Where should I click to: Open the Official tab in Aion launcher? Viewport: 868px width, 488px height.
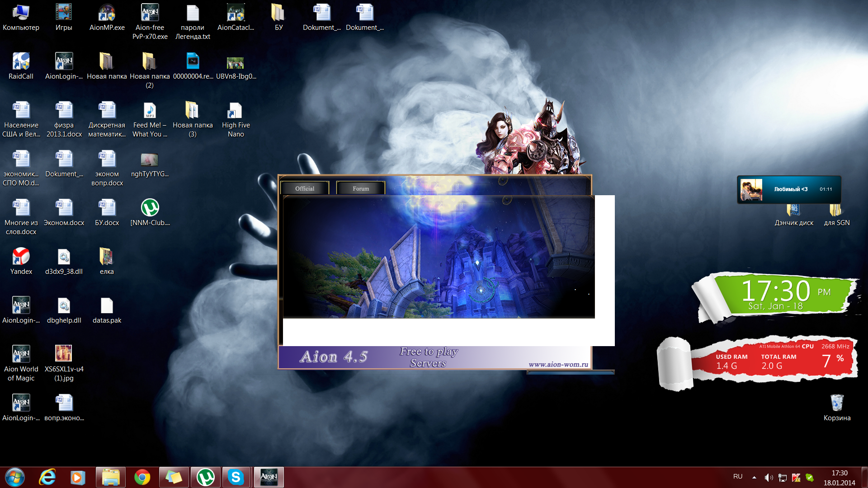305,188
